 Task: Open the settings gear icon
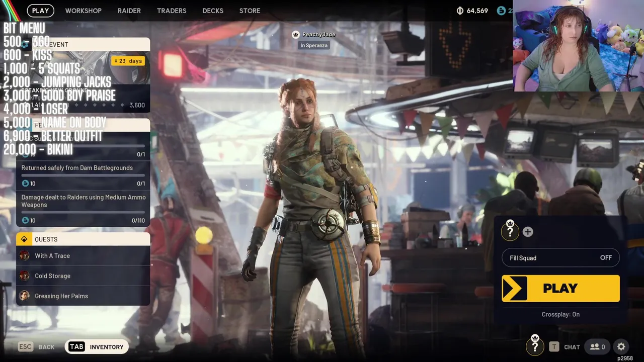621,346
